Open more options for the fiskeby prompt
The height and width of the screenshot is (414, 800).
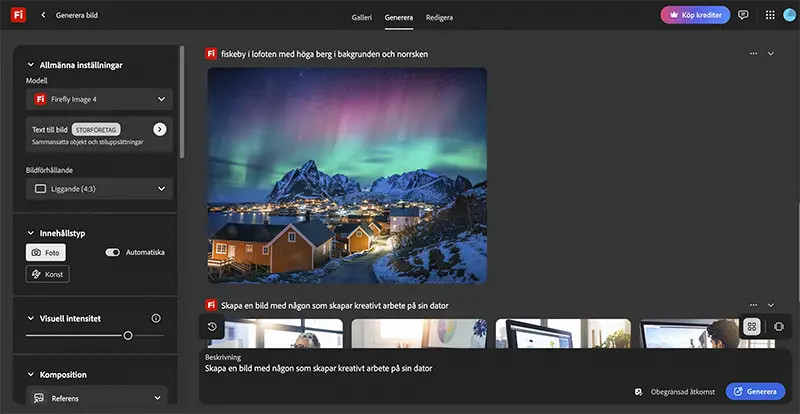[x=754, y=54]
